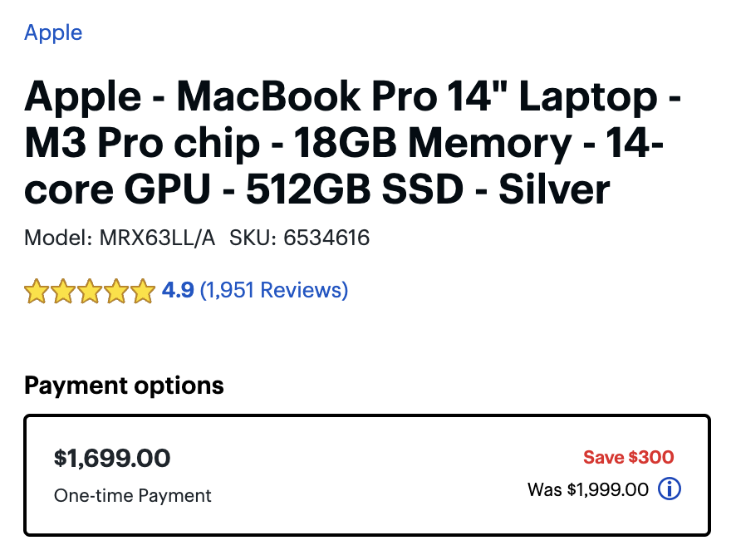This screenshot has height=560, width=731.
Task: Click the 'Model:' label
Action: tap(58, 238)
